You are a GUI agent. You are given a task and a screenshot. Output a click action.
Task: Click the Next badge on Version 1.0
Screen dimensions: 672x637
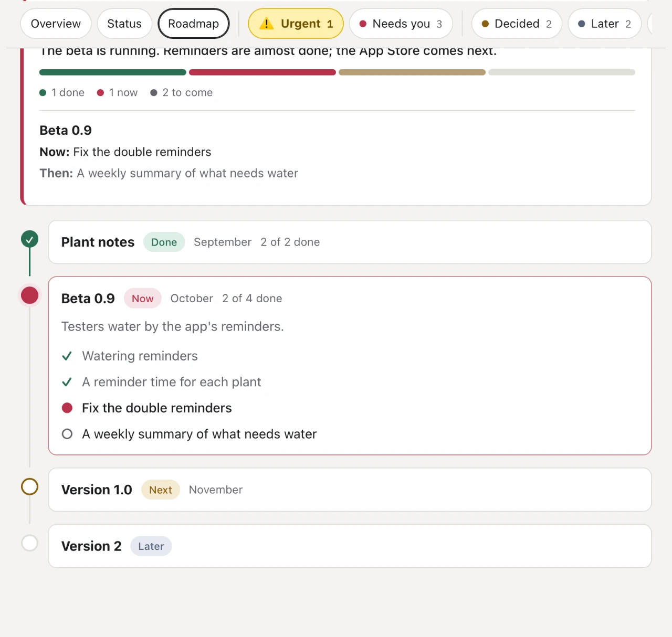(x=161, y=490)
